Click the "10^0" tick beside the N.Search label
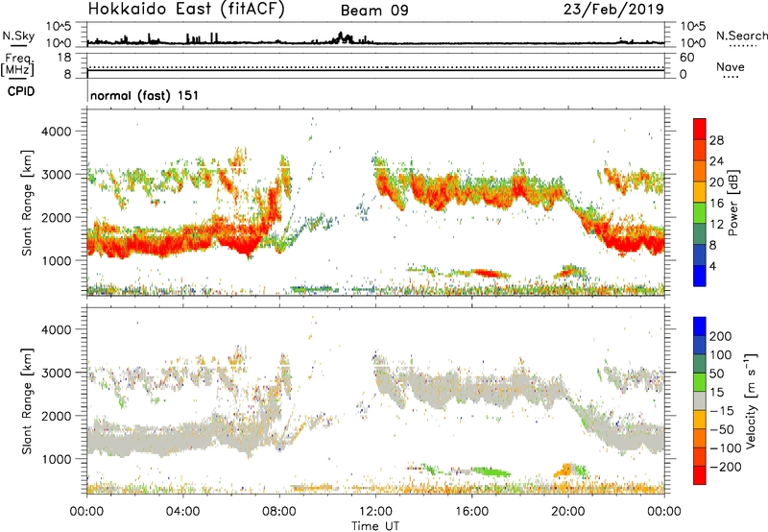Viewport: 768px width, 532px height. [x=692, y=43]
